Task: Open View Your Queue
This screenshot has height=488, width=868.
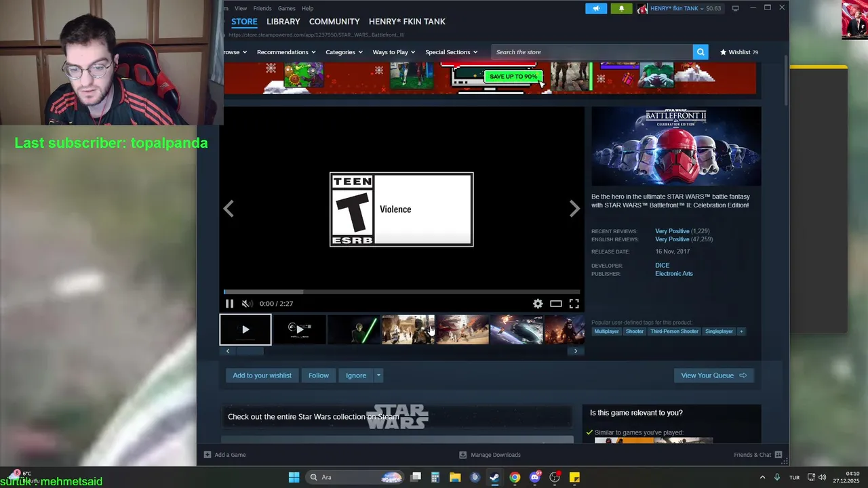Action: (x=713, y=375)
